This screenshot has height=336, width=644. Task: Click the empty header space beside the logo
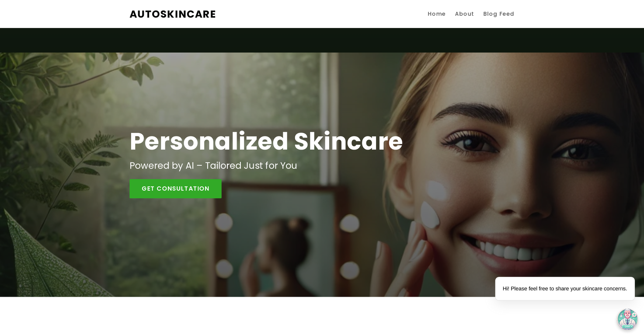pyautogui.click(x=321, y=14)
